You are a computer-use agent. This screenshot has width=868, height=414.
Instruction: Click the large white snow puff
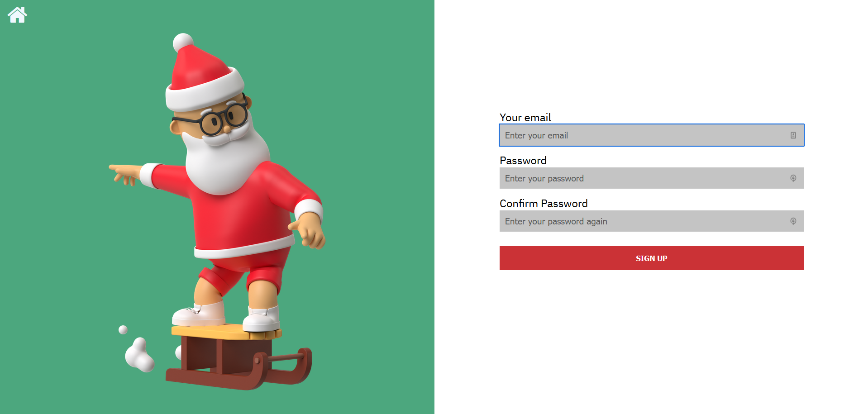[139, 355]
